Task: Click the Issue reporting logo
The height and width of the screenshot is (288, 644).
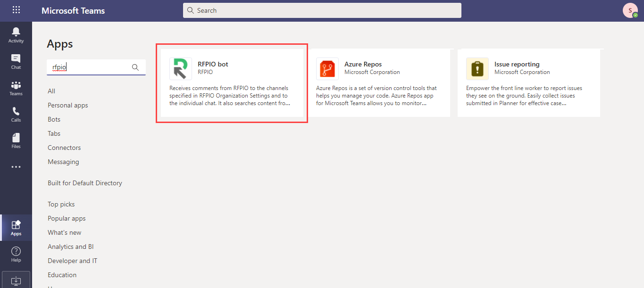Action: coord(477,69)
